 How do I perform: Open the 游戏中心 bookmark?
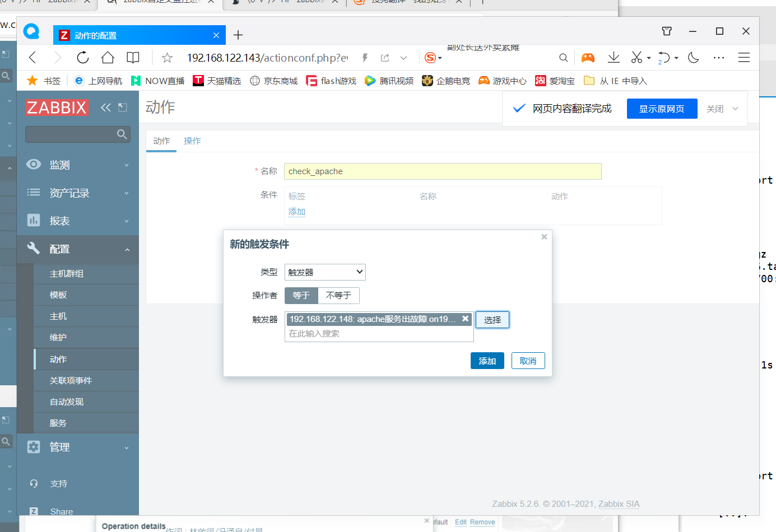(503, 81)
